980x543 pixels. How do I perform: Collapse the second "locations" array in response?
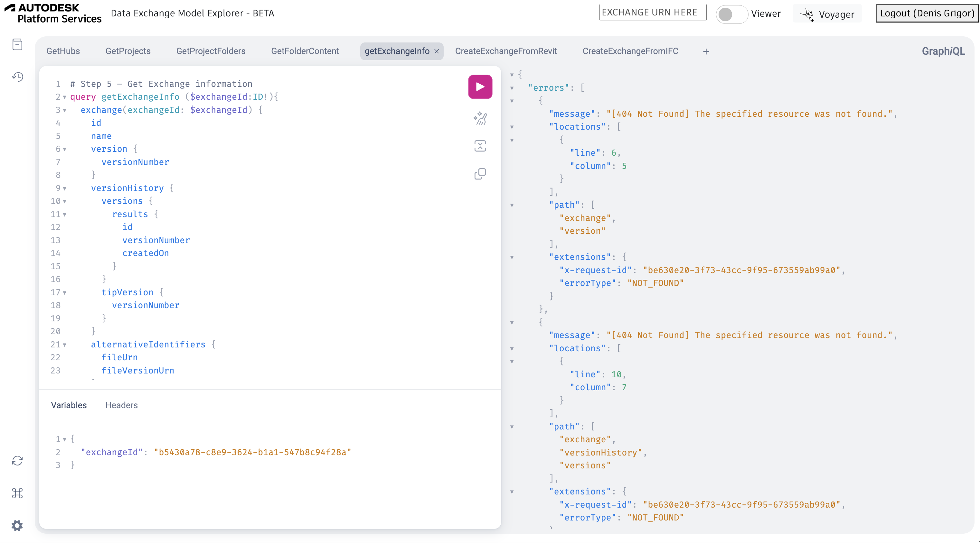[x=512, y=349]
